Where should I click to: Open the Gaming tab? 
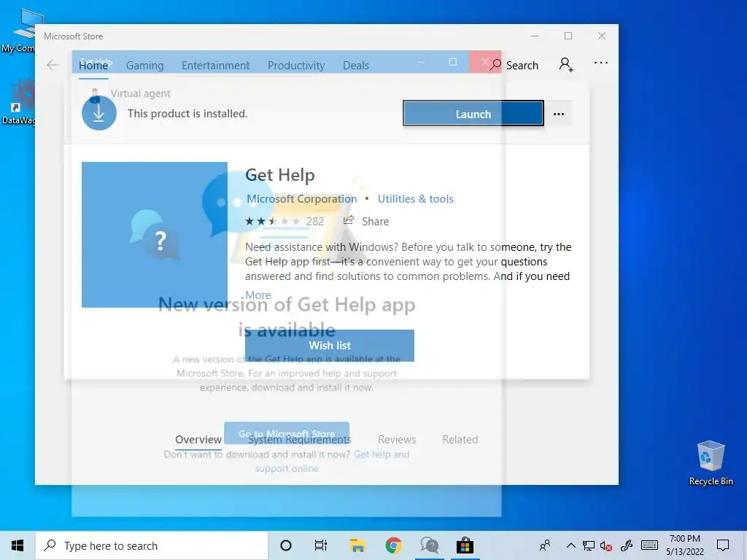click(x=145, y=65)
